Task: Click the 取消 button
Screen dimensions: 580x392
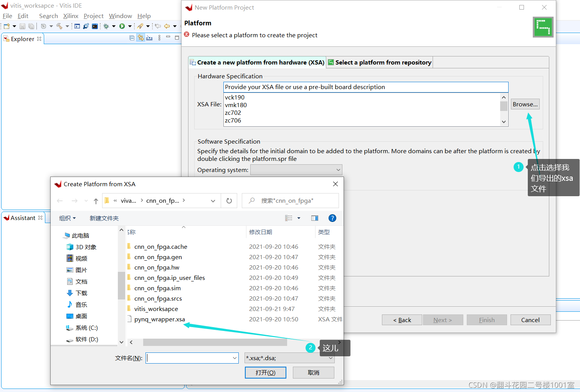Action: click(x=313, y=372)
